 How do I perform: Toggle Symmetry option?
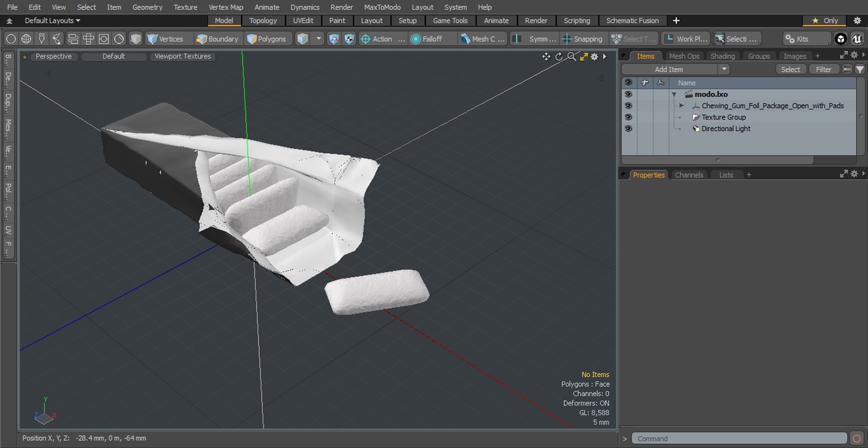(534, 39)
